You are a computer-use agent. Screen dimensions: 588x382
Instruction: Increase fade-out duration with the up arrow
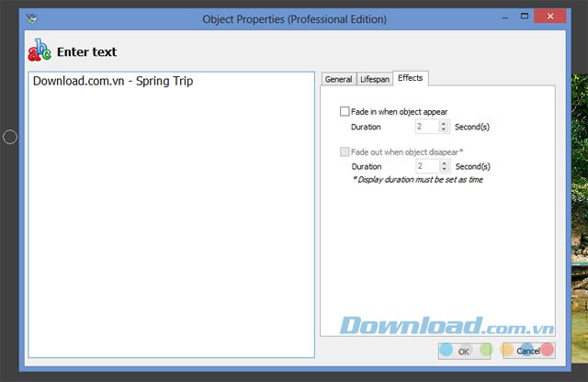[444, 163]
